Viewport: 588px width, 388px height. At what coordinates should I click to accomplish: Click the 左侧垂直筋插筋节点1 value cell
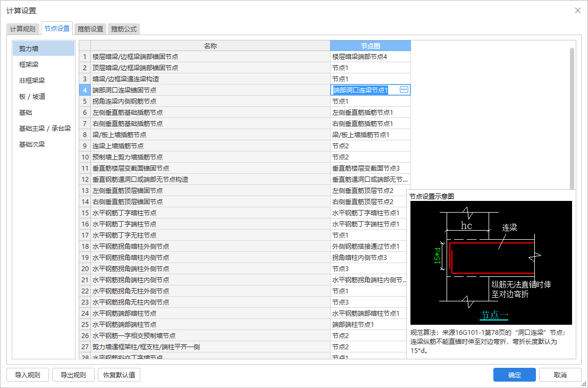371,113
